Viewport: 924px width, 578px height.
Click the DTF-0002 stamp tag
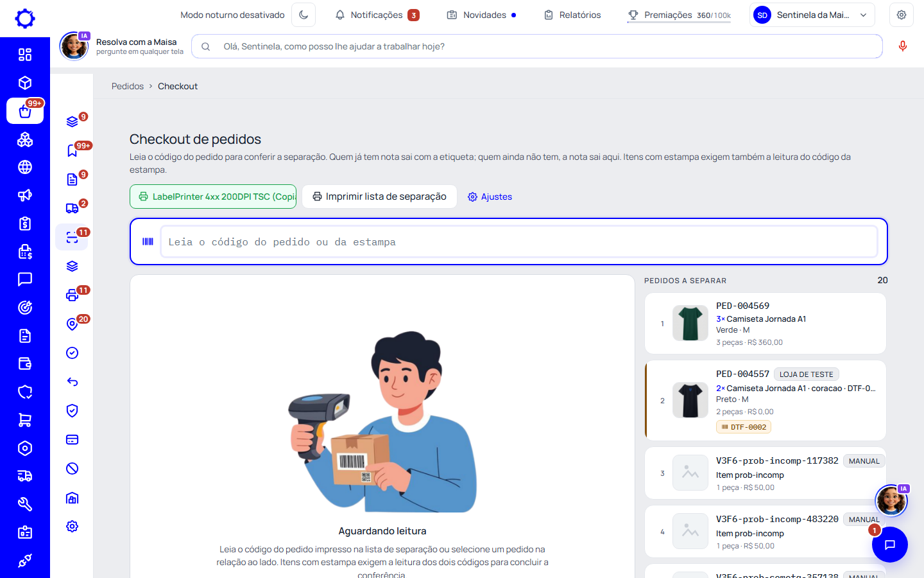[x=744, y=427]
